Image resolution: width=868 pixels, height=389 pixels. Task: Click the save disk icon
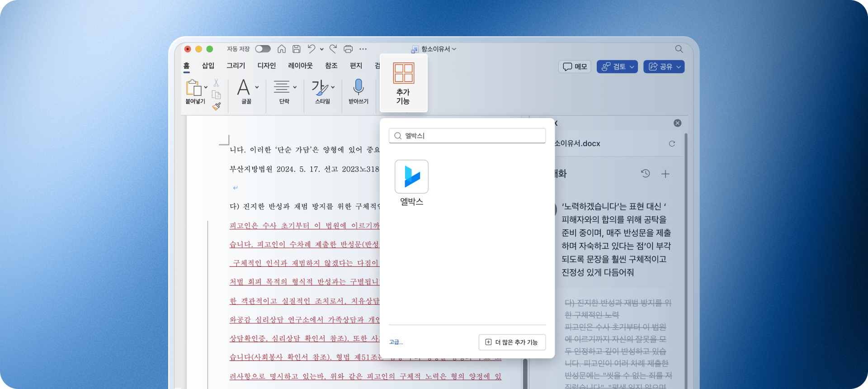[x=297, y=49]
